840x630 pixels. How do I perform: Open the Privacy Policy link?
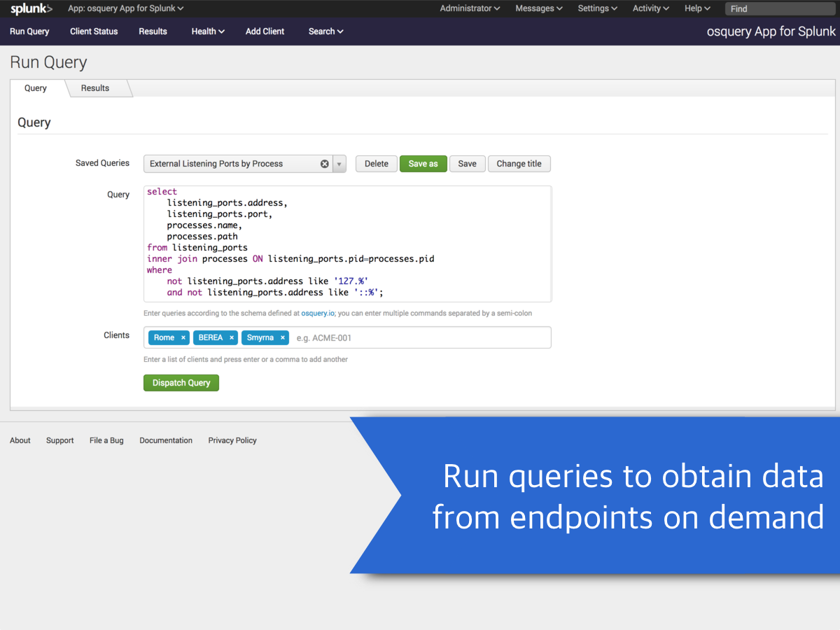(x=232, y=440)
